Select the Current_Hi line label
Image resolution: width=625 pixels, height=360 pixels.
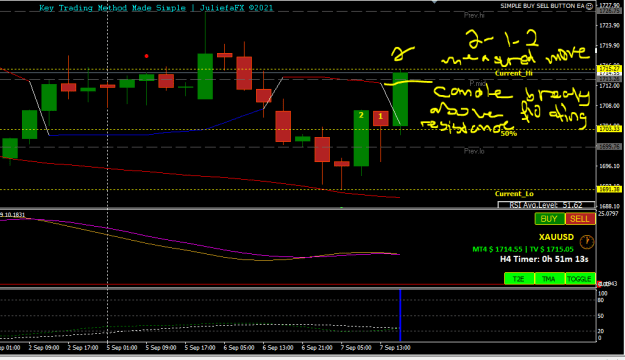514,73
